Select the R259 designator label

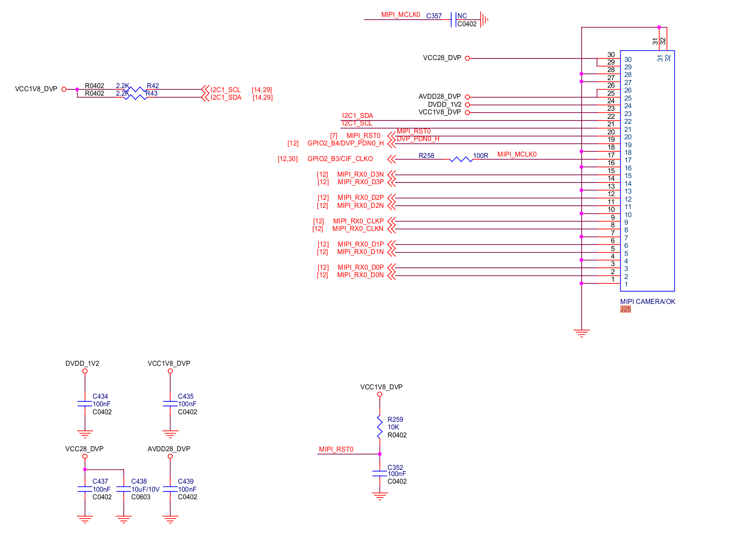click(x=395, y=420)
